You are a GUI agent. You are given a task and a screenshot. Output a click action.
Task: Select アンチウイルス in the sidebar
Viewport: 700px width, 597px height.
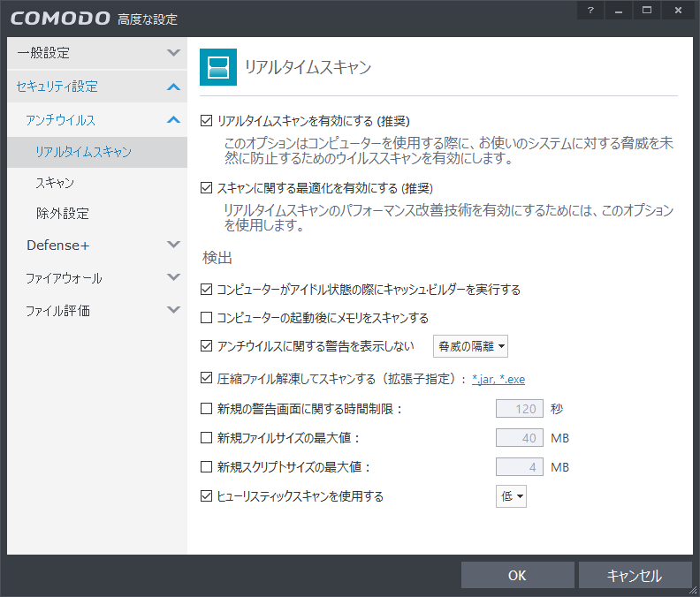[x=97, y=119]
